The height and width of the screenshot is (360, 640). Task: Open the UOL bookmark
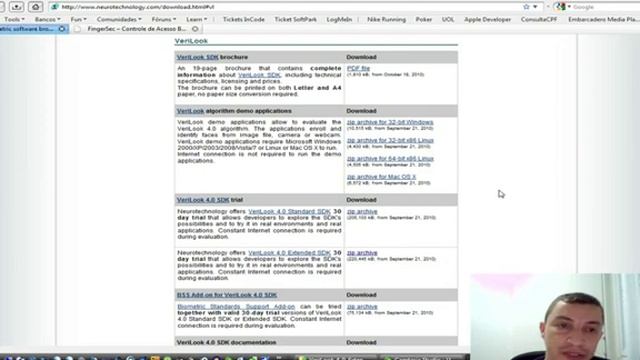click(448, 19)
